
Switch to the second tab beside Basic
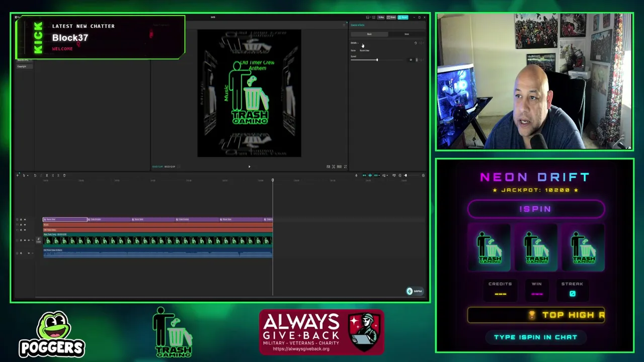[x=407, y=34]
